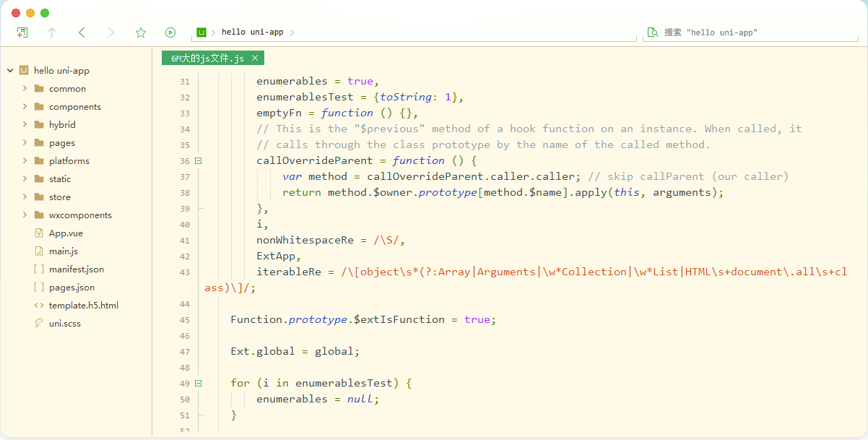
Task: Fold the code block at line 36
Action: pyautogui.click(x=198, y=161)
